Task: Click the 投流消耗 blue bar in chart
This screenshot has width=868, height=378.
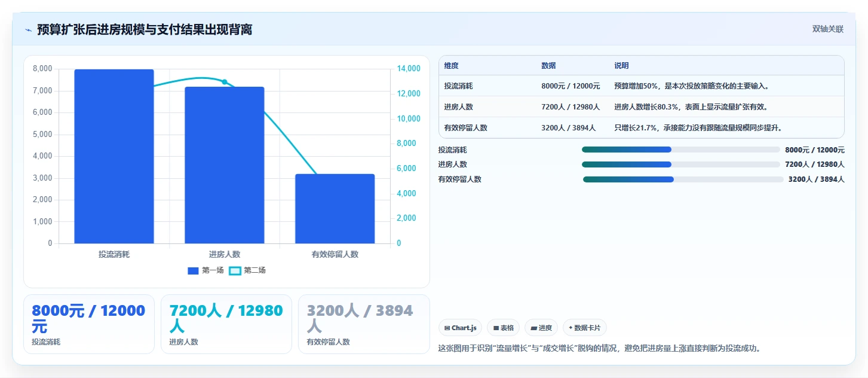Action: [x=114, y=157]
